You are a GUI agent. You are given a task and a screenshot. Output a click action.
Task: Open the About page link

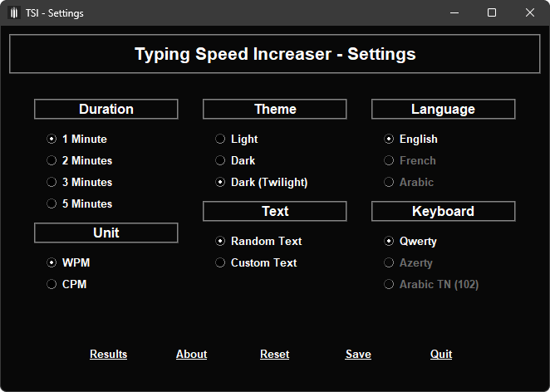(x=191, y=355)
